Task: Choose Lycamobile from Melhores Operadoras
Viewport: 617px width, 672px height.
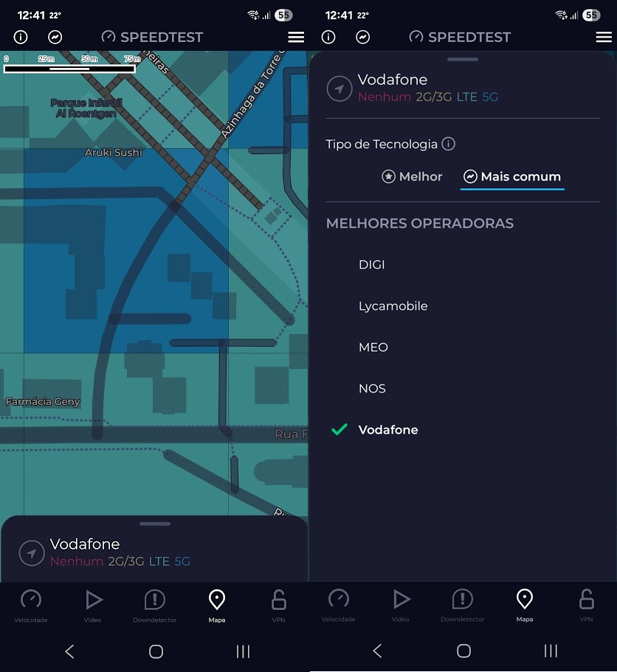Action: (393, 306)
